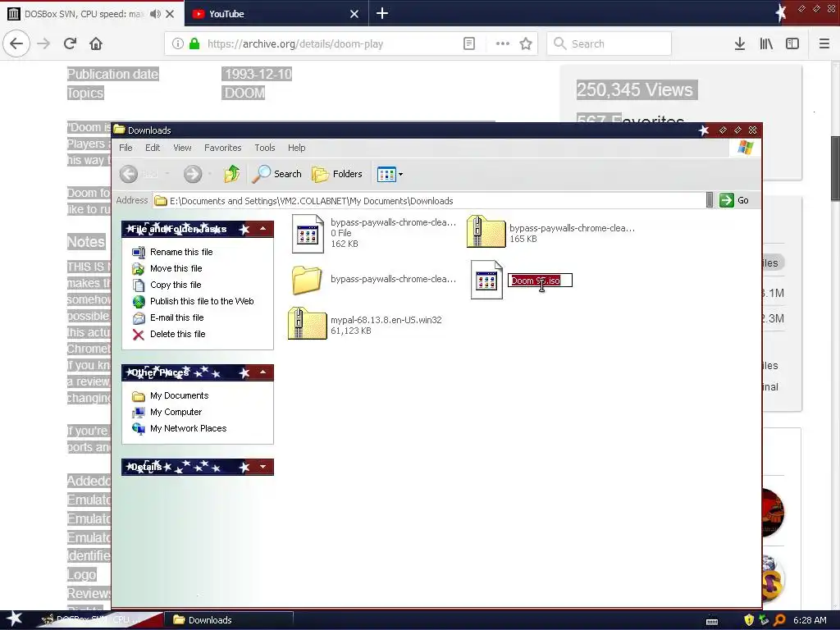Select the 0 File bypass-paywalls 162 KB icon
840x630 pixels.
pos(308,234)
